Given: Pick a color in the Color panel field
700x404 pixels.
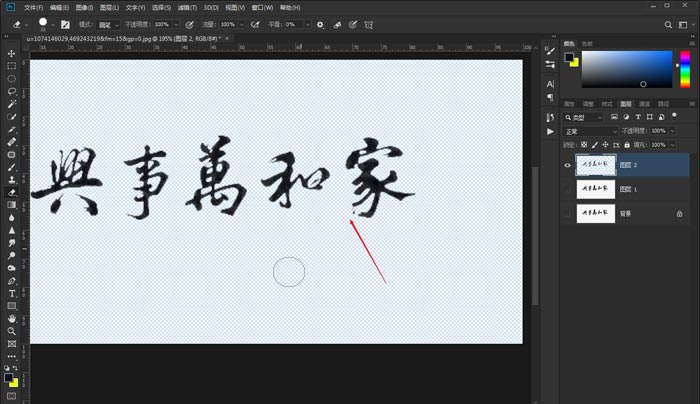Looking at the screenshot, I should point(627,69).
